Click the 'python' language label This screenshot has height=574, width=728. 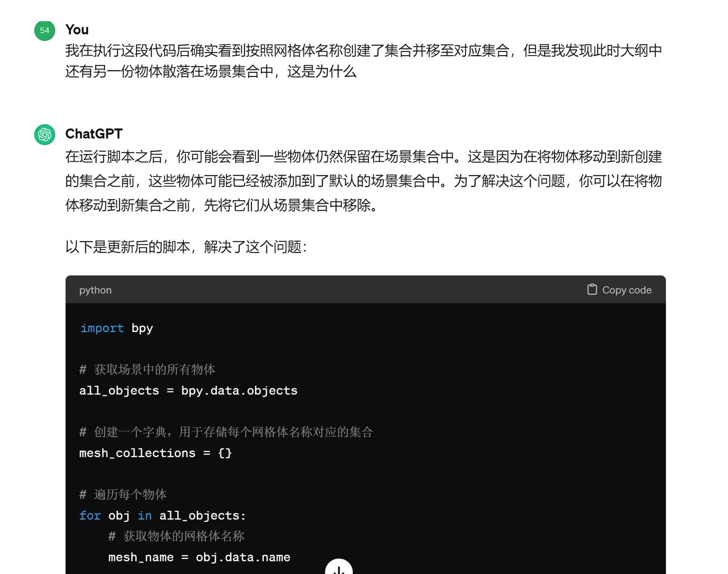tap(96, 290)
